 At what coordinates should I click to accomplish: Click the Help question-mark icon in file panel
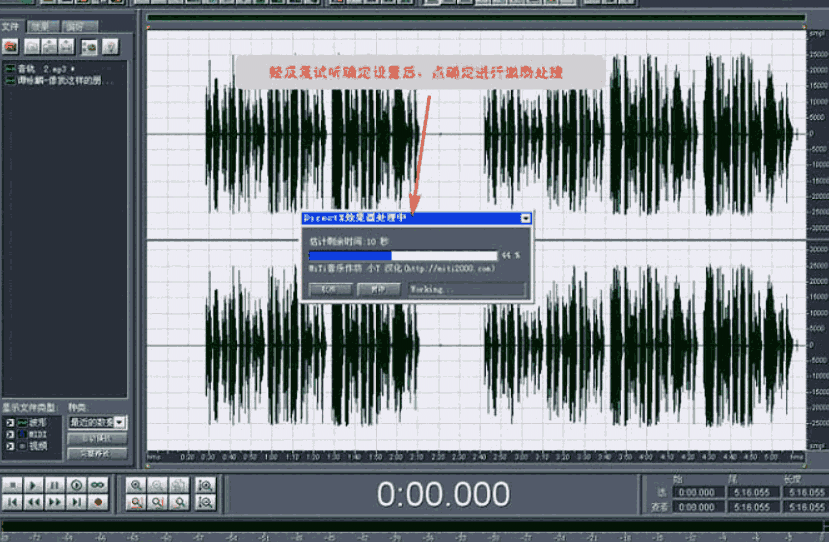tap(110, 47)
